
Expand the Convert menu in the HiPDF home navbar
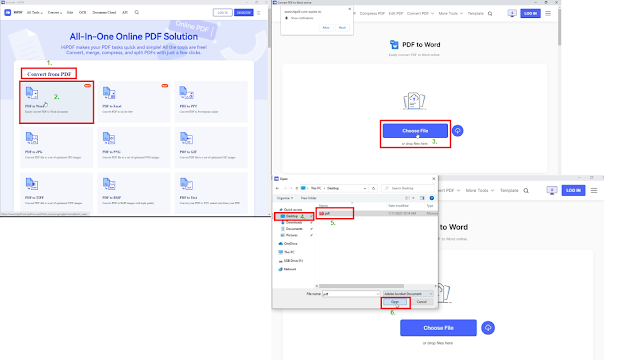(x=55, y=13)
